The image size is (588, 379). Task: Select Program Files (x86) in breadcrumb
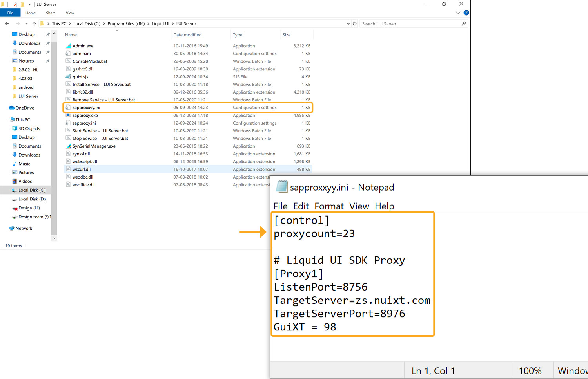(x=126, y=24)
